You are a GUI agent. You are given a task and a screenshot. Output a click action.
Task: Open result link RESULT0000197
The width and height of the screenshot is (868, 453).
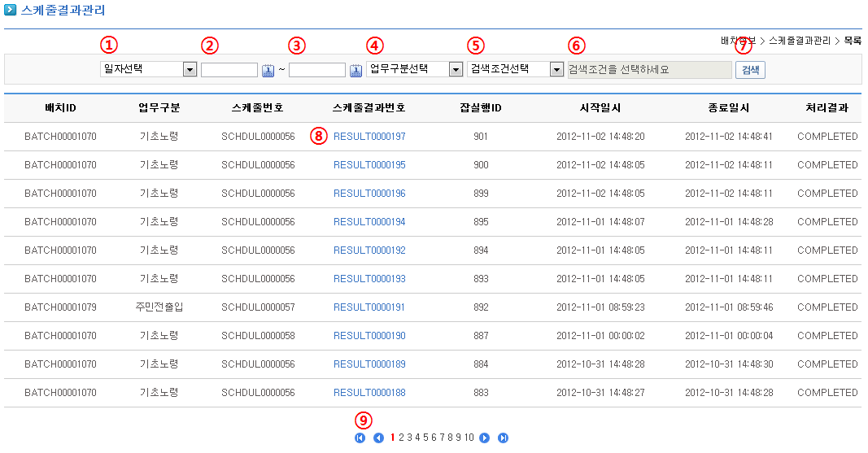[369, 137]
